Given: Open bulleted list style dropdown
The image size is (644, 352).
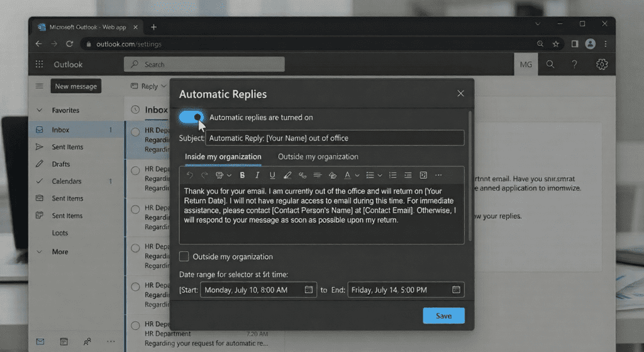Looking at the screenshot, I should coord(380,176).
